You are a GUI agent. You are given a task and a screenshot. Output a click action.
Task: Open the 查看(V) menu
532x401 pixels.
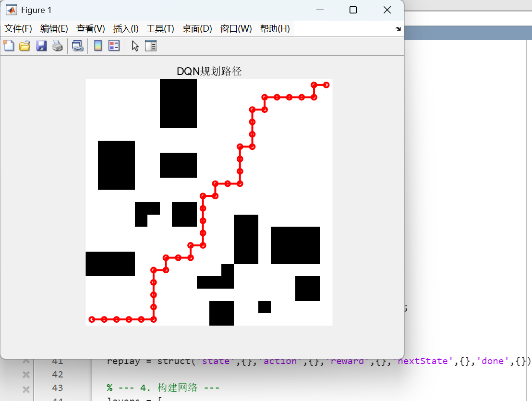pos(90,28)
